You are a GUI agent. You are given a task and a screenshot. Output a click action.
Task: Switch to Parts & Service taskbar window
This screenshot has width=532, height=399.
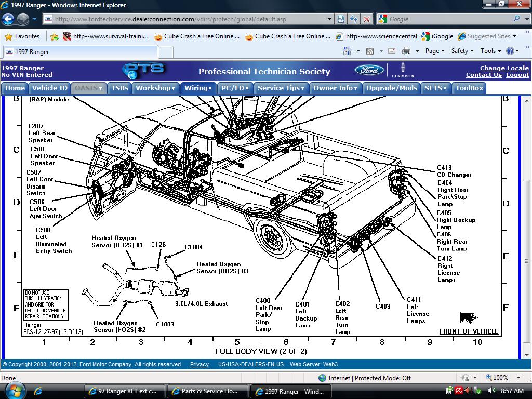click(x=207, y=391)
